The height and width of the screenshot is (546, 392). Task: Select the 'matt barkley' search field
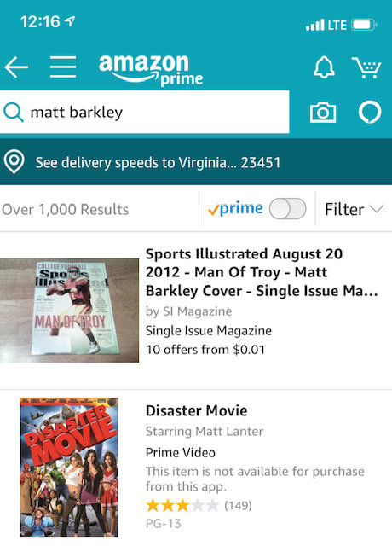coord(144,112)
